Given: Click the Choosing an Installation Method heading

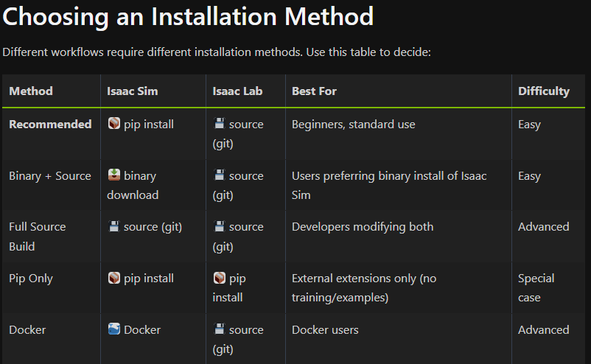Looking at the screenshot, I should (x=188, y=16).
